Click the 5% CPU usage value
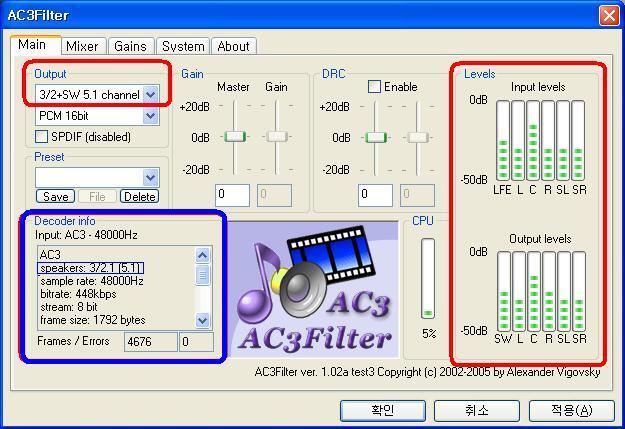 (429, 334)
